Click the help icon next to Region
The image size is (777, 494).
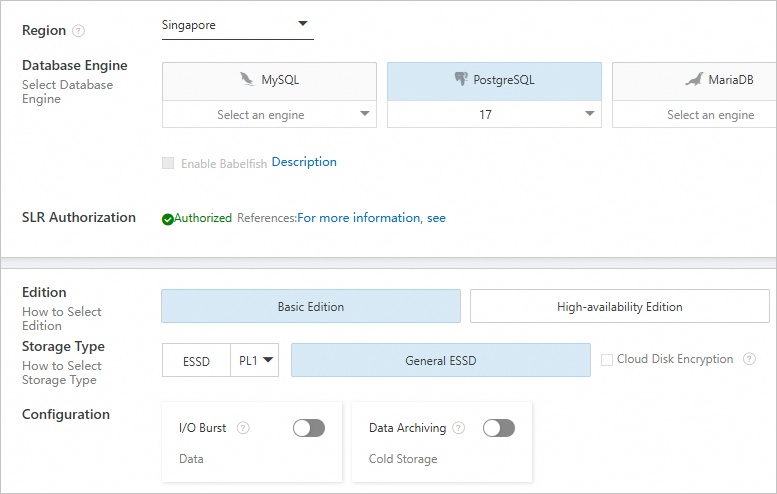78,31
